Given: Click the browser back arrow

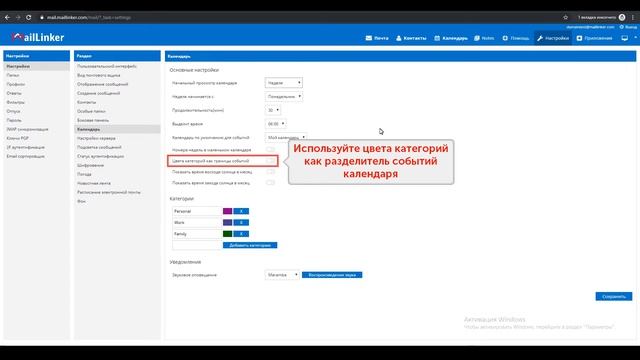Looking at the screenshot, I should [7, 18].
